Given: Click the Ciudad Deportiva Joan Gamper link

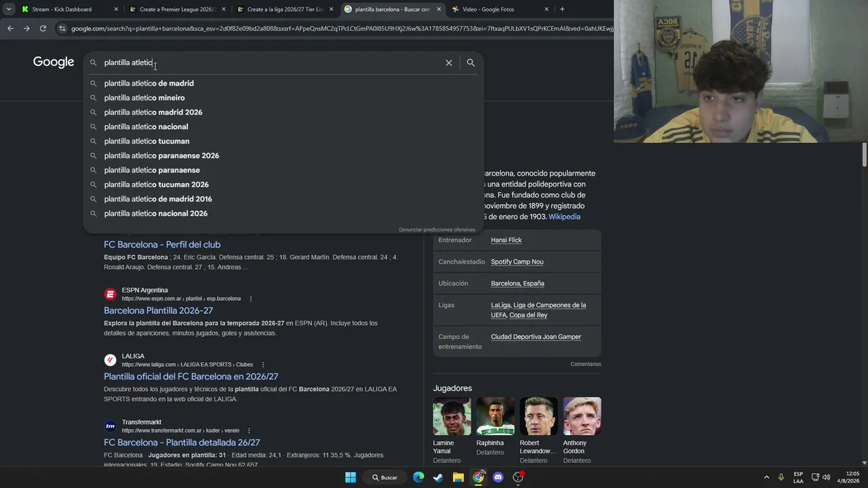Looking at the screenshot, I should click(536, 337).
